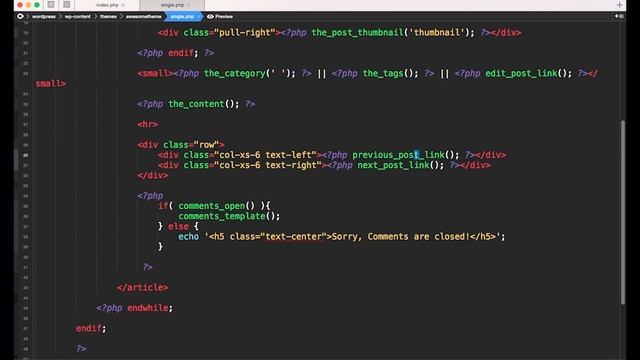Open the awesometheme breadcrumb folder
Screen dimensions: 640x360
click(143, 17)
